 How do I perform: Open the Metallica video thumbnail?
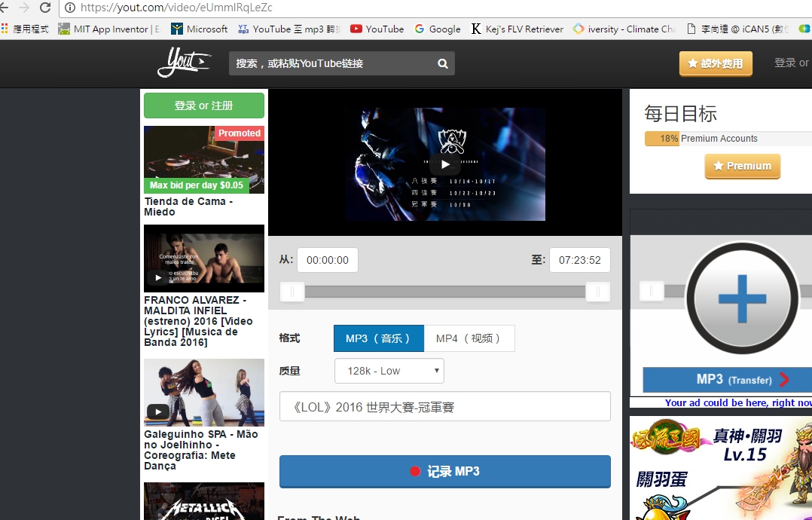click(x=204, y=501)
